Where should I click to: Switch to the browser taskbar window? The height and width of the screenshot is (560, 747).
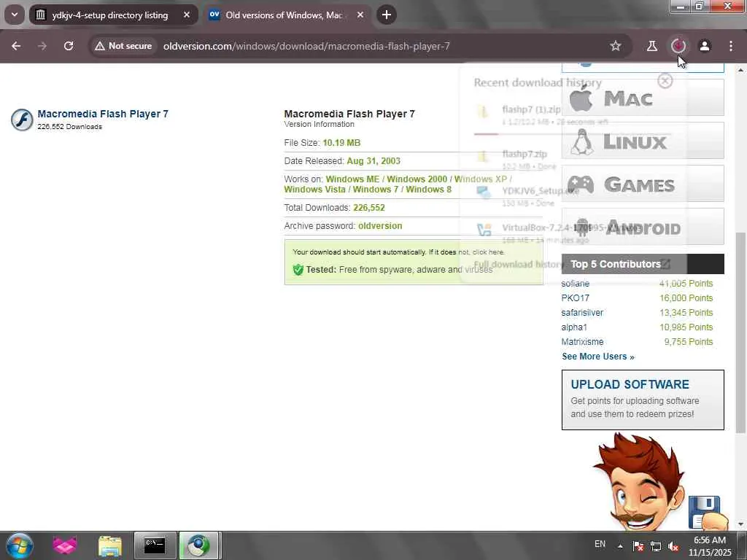pos(198,545)
